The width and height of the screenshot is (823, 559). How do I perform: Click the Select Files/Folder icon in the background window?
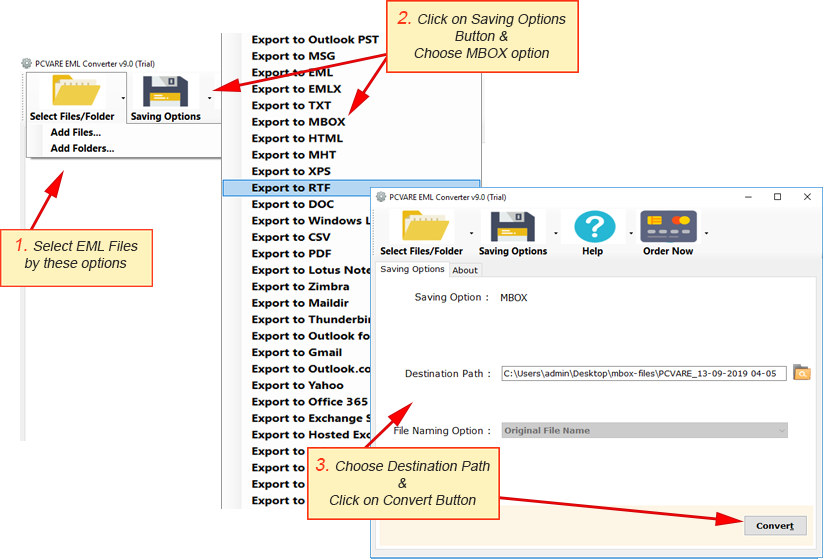pos(76,90)
